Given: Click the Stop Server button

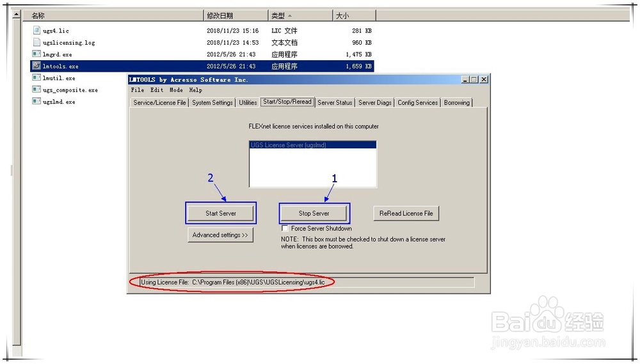Looking at the screenshot, I should click(314, 213).
